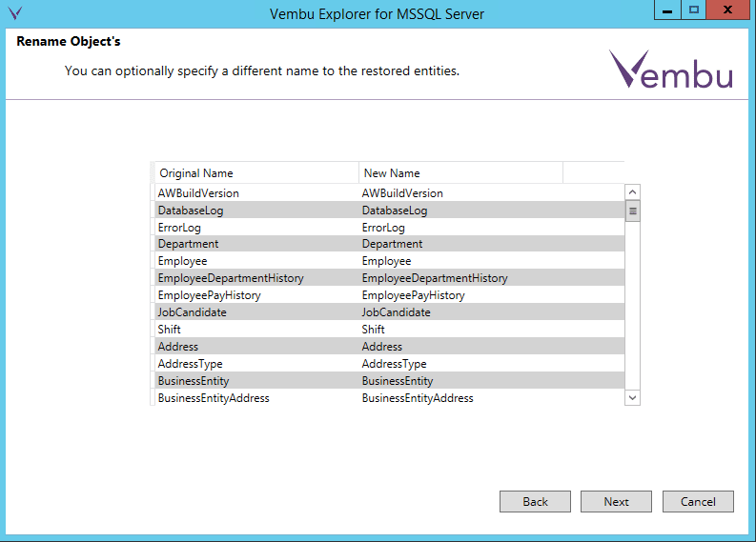Viewport: 756px width, 542px height.
Task: Click the Vembu logo in the header
Action: tap(670, 70)
